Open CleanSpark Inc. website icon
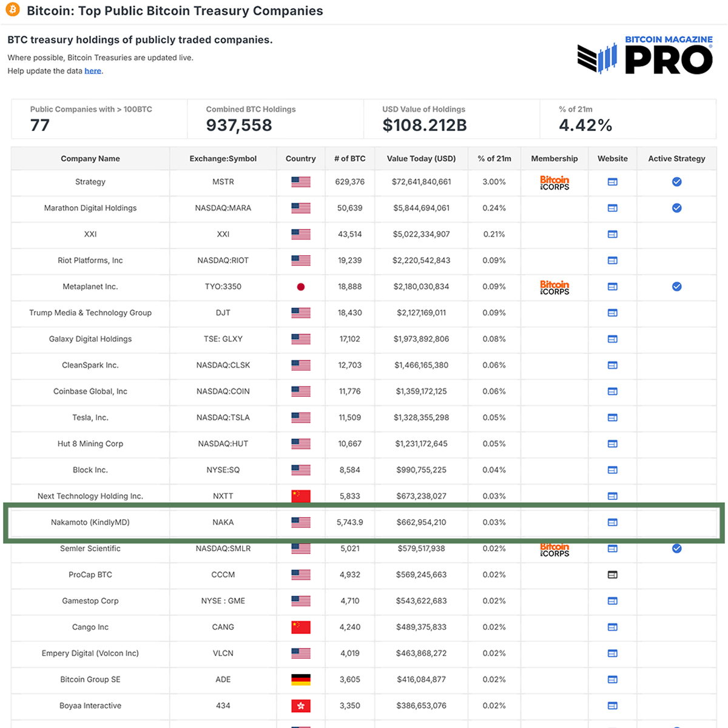Image resolution: width=728 pixels, height=728 pixels. (613, 365)
